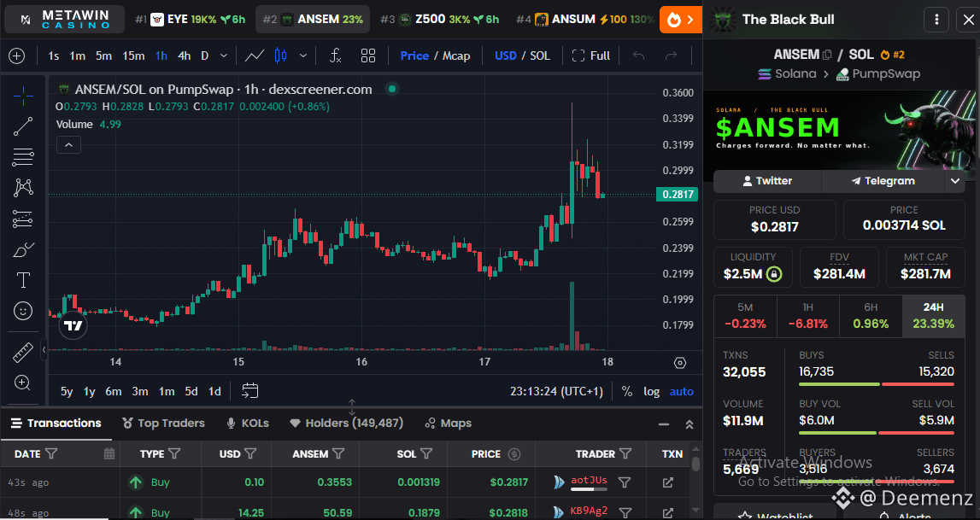
Task: Toggle Full screen chart mode
Action: tap(590, 56)
